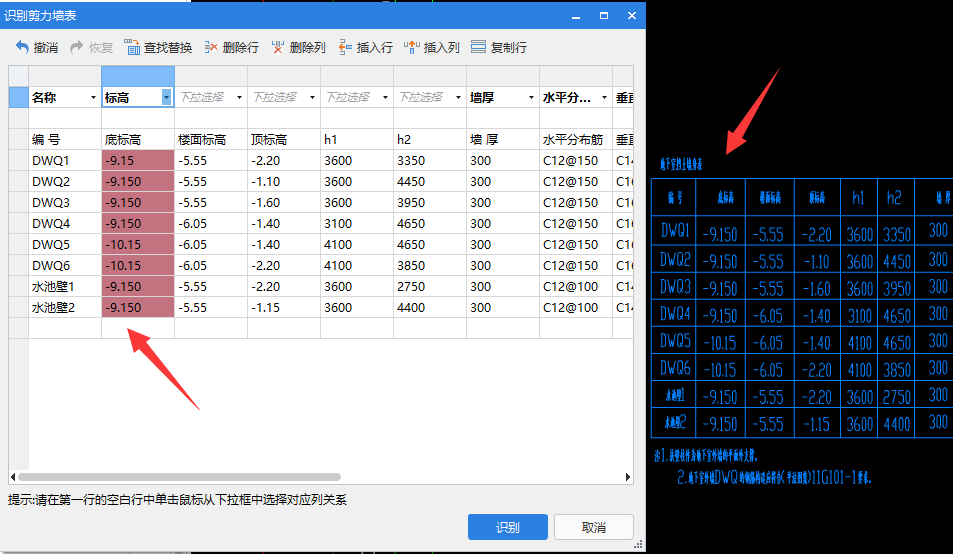Viewport: 953px width, 554px height.
Task: Click the 2750 h2 cell of 水池壁1
Action: click(430, 286)
